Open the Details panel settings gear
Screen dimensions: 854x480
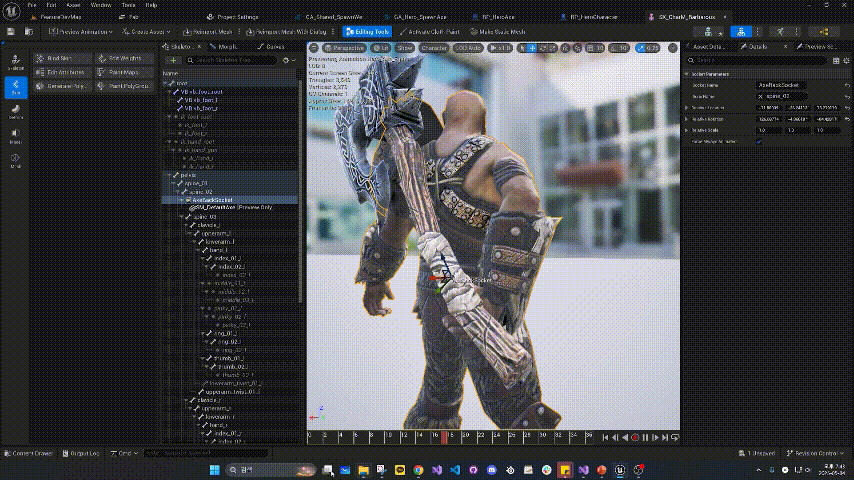tap(846, 60)
